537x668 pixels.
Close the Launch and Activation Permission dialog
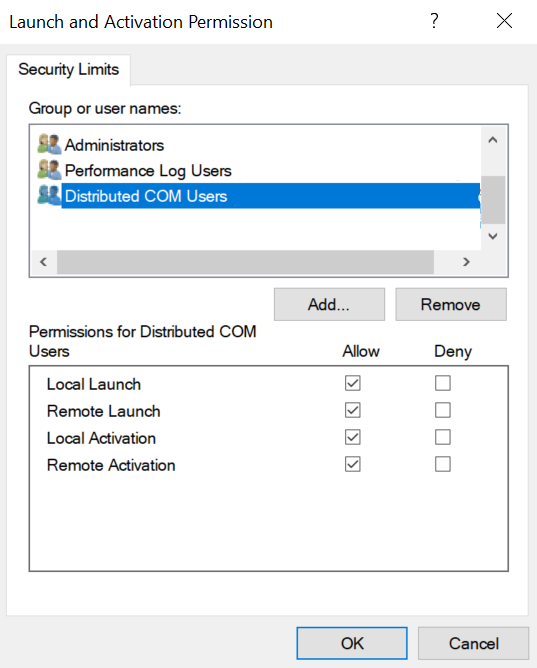[x=504, y=21]
